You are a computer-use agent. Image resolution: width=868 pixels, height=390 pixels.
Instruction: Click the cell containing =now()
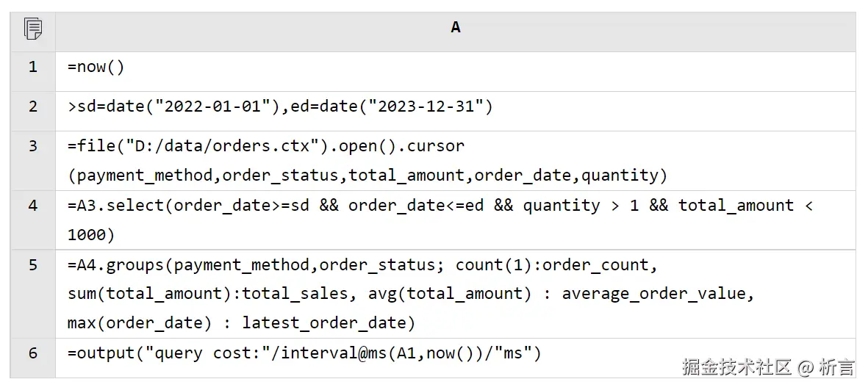tap(96, 67)
